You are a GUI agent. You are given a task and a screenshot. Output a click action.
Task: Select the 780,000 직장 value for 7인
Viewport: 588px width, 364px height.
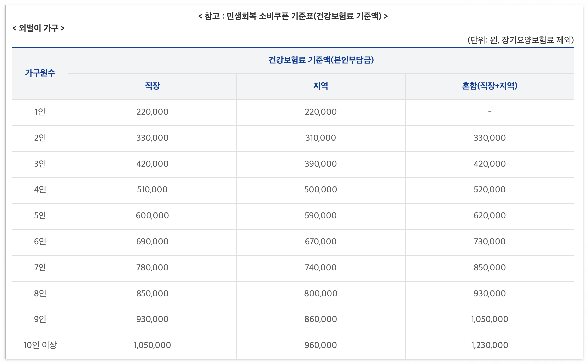[152, 268]
